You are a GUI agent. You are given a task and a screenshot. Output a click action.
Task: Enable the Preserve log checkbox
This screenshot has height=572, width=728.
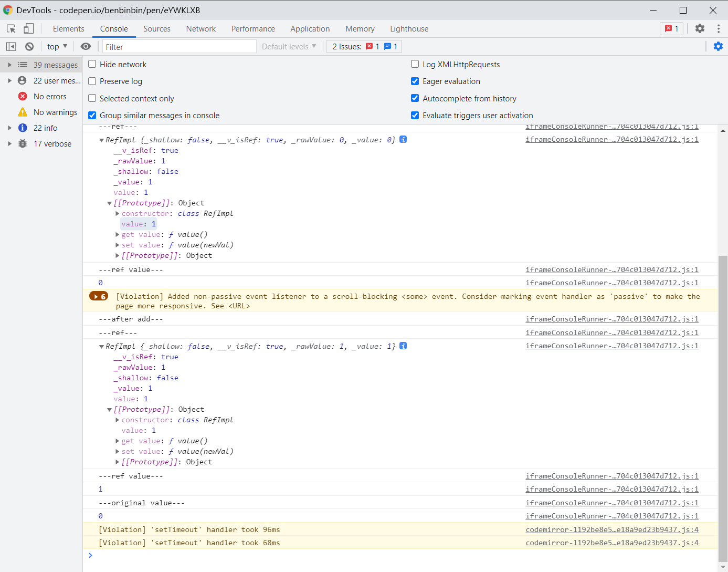point(92,81)
